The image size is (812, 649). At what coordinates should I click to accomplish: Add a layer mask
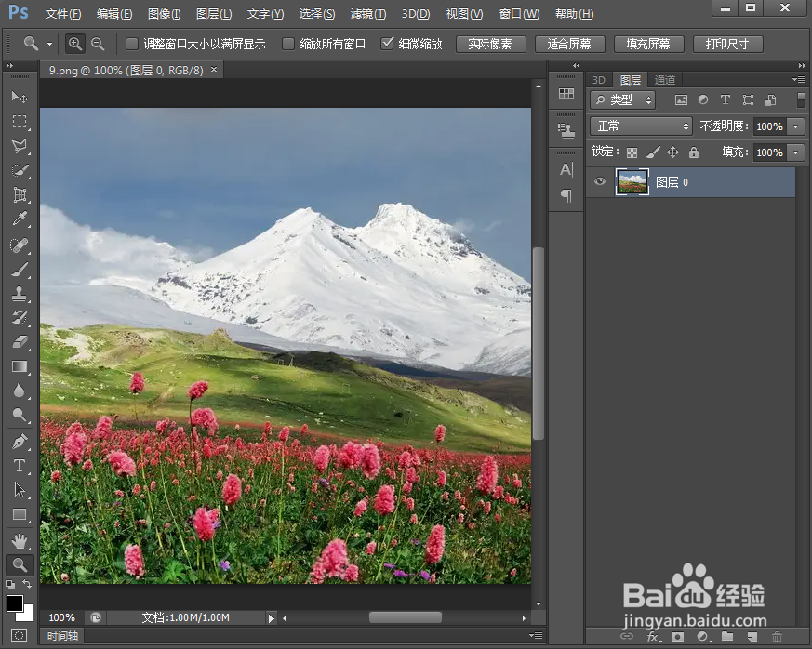tap(678, 637)
